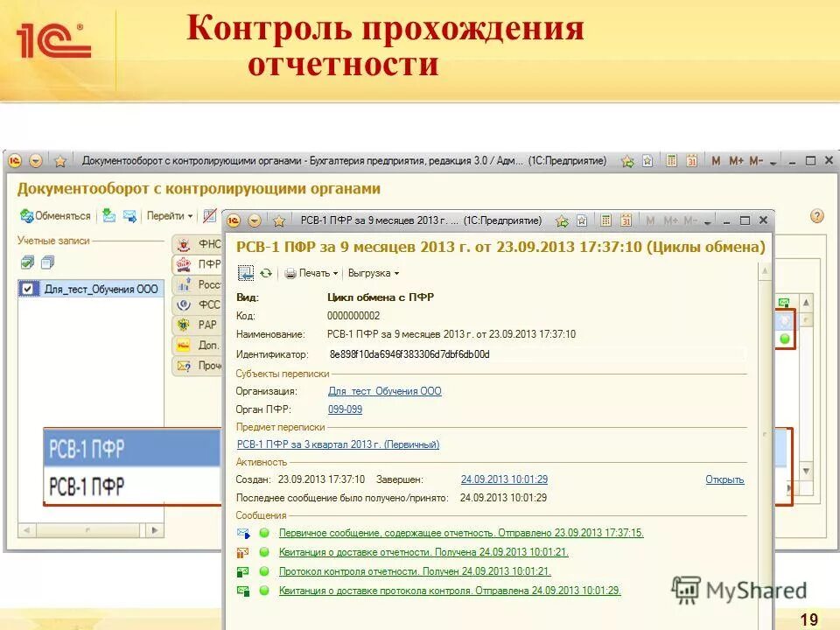Click the green status dot of Первичное сообщение
This screenshot has height=630, width=840.
click(264, 533)
